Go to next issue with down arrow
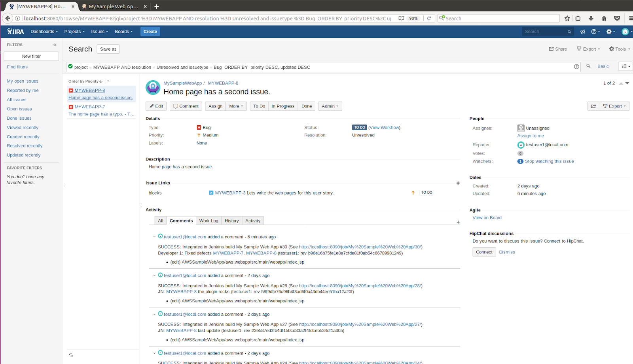633x364 pixels. pos(627,83)
